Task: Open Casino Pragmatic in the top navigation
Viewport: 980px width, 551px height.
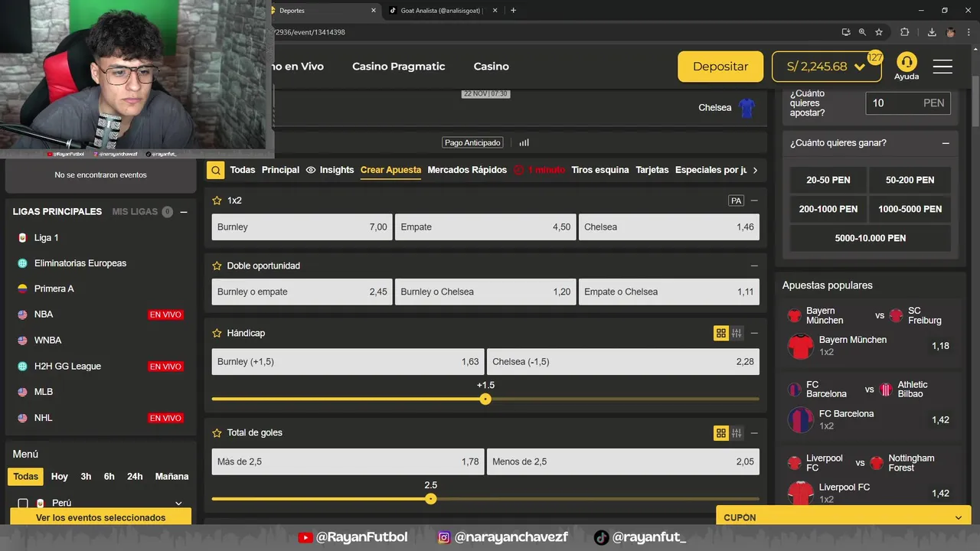Action: click(x=398, y=67)
